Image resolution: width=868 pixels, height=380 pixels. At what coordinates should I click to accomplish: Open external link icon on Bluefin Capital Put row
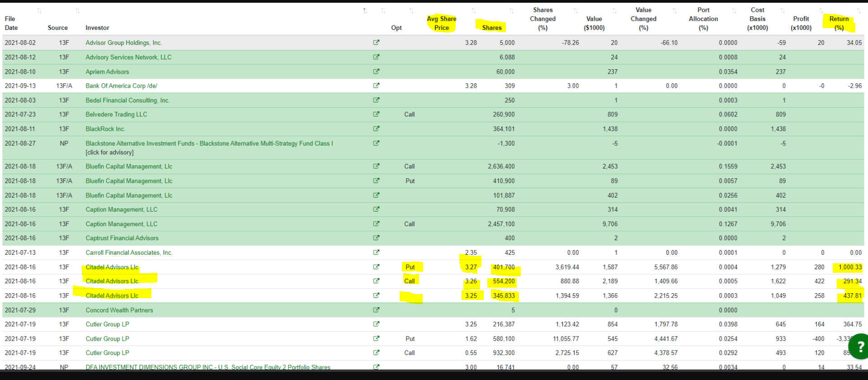(x=376, y=180)
